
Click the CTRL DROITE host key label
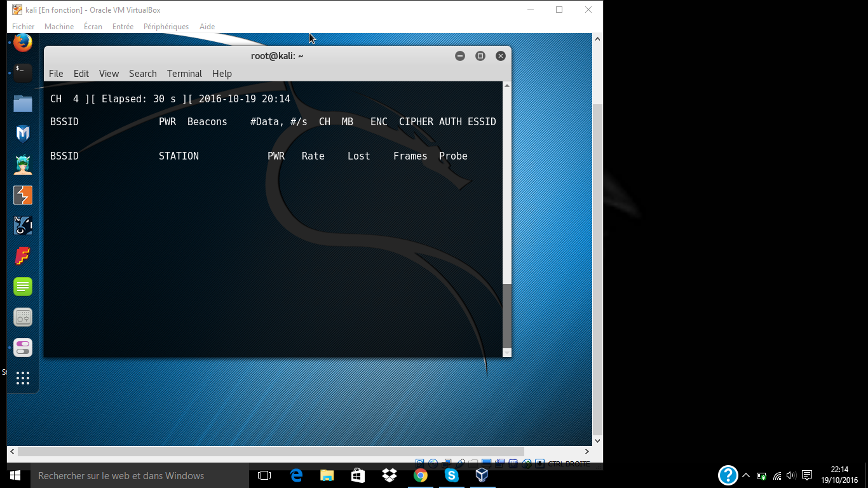569,464
